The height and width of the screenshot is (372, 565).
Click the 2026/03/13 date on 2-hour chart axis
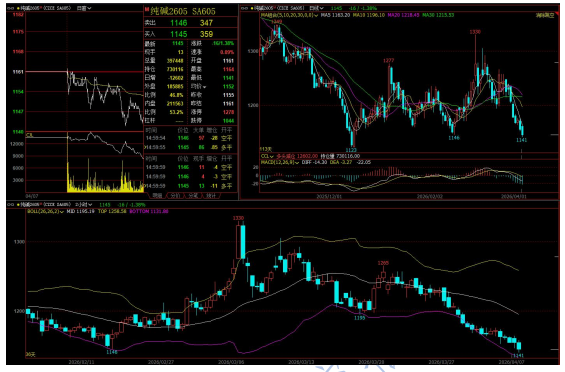tap(301, 362)
